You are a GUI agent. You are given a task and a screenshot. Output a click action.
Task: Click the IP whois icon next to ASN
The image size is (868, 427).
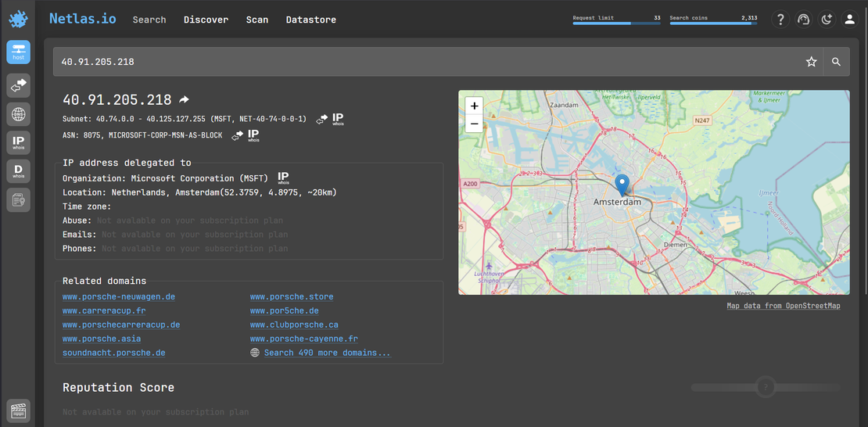[x=253, y=135]
